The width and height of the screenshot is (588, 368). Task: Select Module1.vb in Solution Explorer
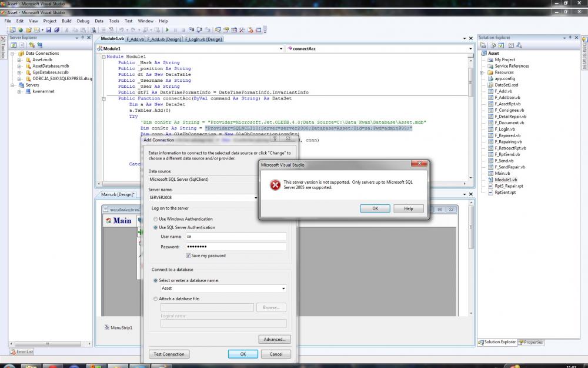click(x=505, y=180)
